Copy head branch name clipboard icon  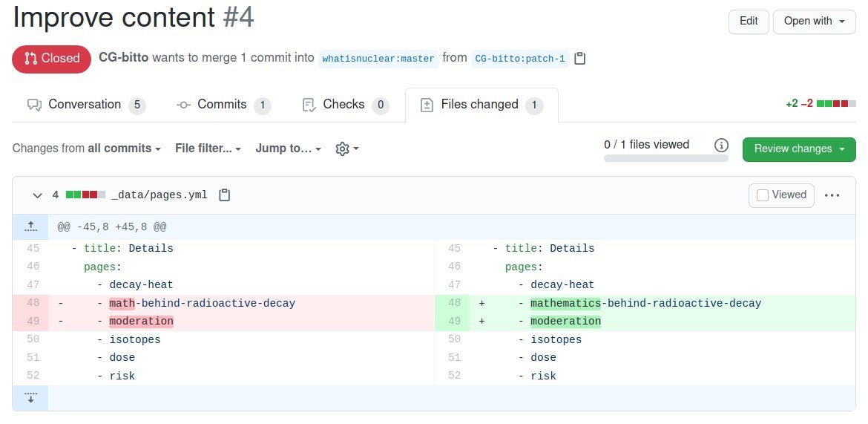click(x=579, y=58)
